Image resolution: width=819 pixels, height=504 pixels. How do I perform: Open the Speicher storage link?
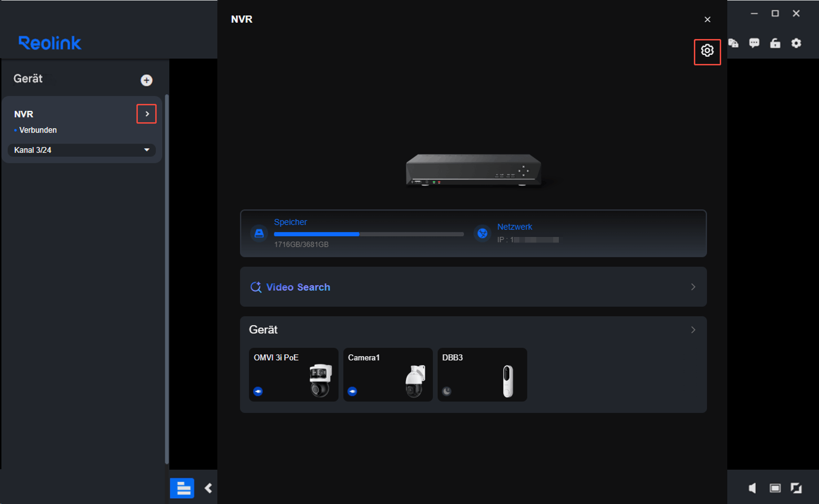290,222
